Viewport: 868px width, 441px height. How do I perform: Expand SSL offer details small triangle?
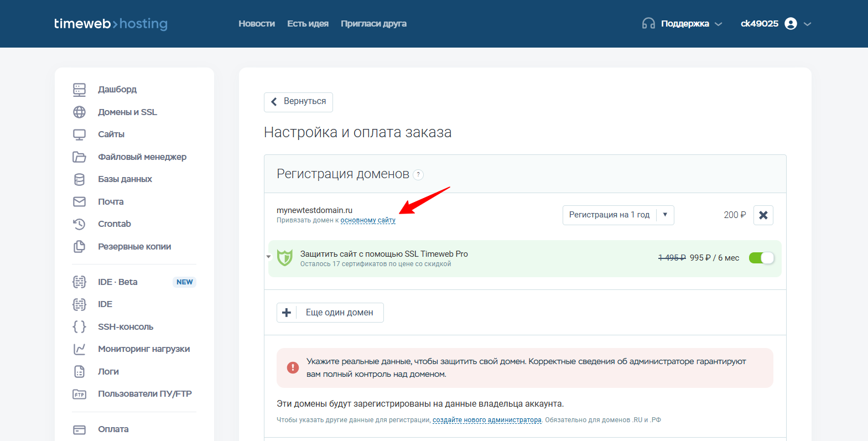click(x=269, y=257)
